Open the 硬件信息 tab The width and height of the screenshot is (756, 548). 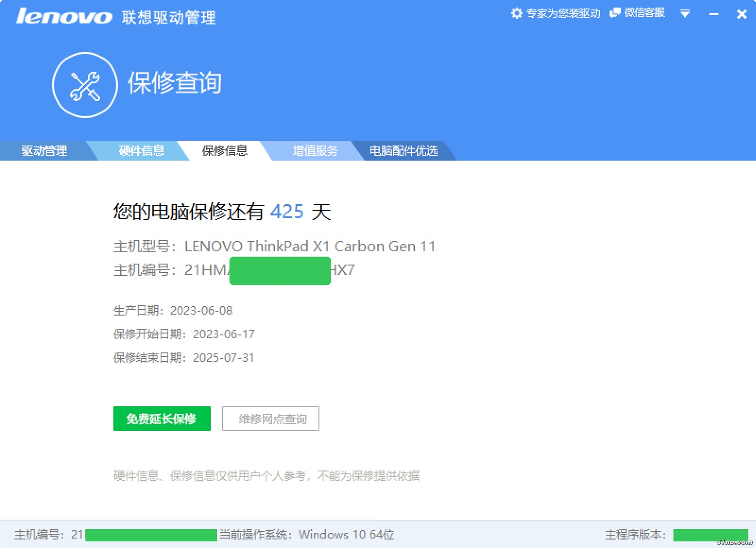coord(141,151)
